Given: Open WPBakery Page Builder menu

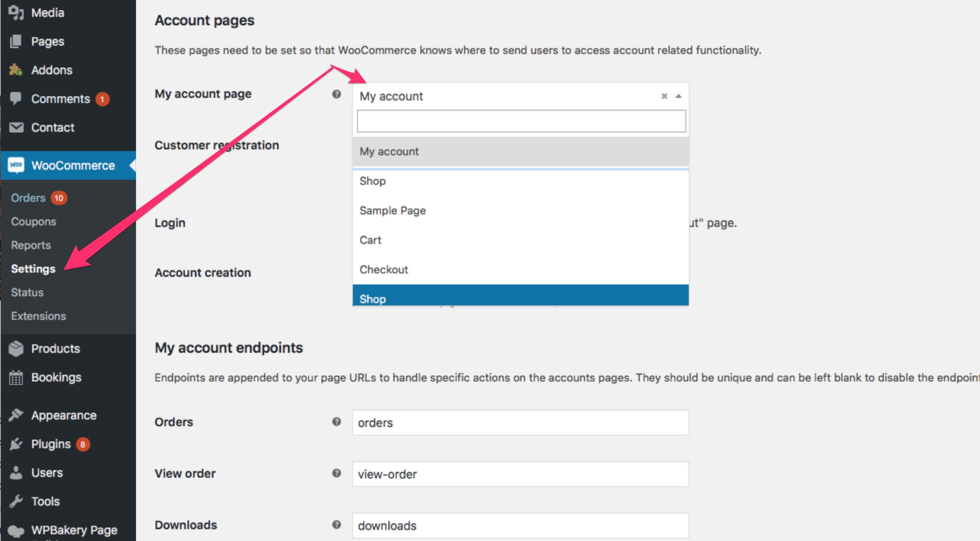Looking at the screenshot, I should tap(74, 530).
